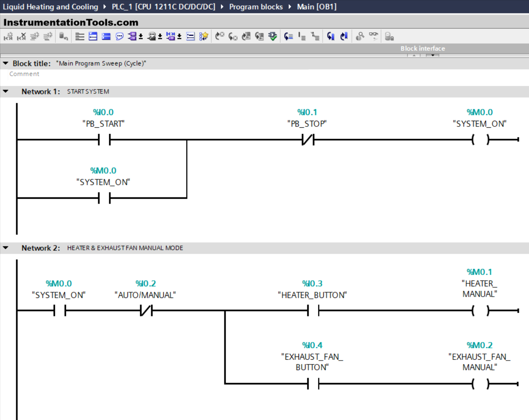Open dropdown arrow beside tag information icon

tap(160, 37)
